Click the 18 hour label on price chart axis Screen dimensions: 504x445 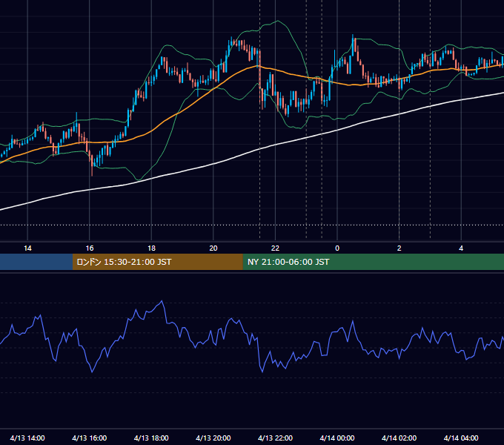tap(151, 248)
